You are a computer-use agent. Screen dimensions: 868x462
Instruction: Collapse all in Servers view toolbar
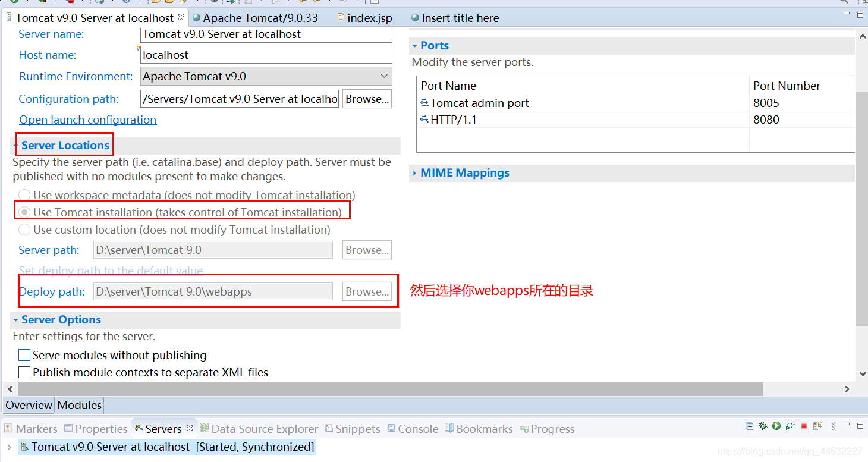point(749,426)
